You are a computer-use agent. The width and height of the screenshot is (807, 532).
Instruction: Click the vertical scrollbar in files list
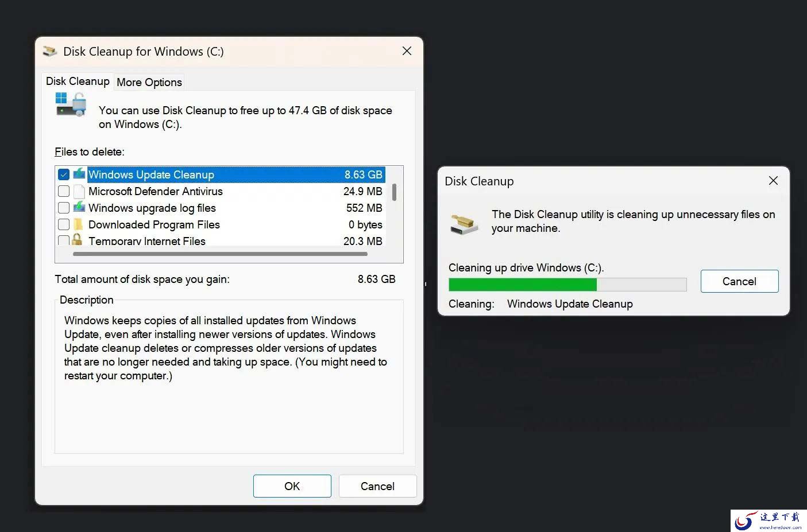395,192
